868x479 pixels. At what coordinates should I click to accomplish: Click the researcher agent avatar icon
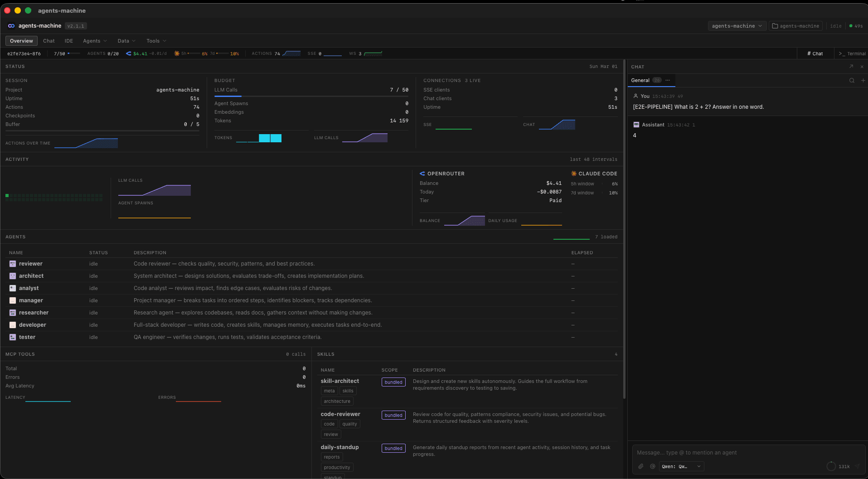(x=12, y=313)
